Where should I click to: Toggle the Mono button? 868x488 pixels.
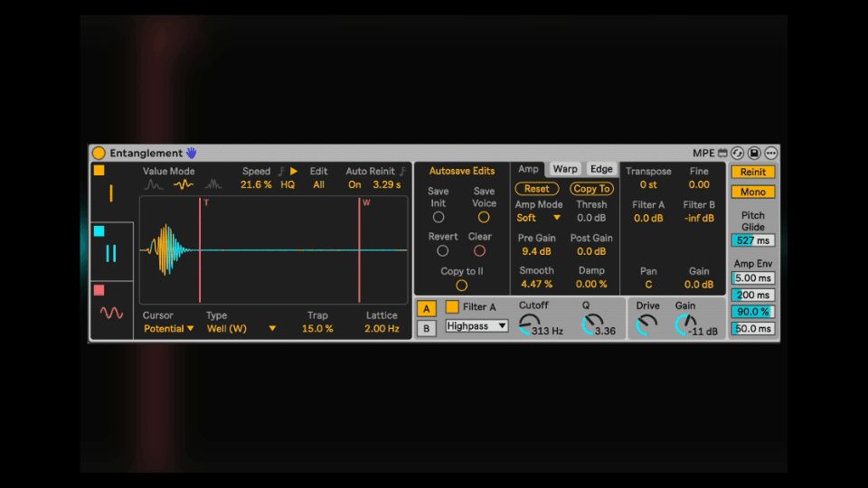(753, 192)
